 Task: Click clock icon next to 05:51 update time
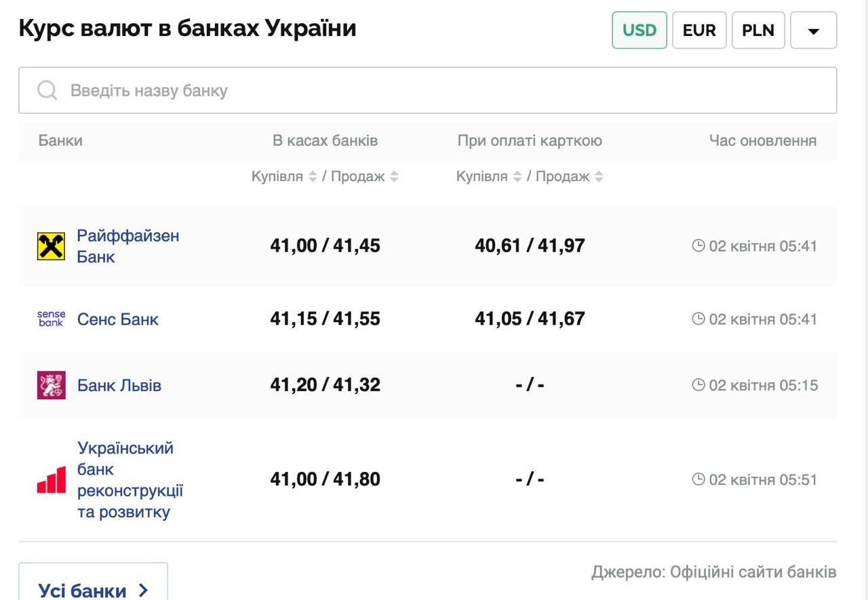(698, 479)
